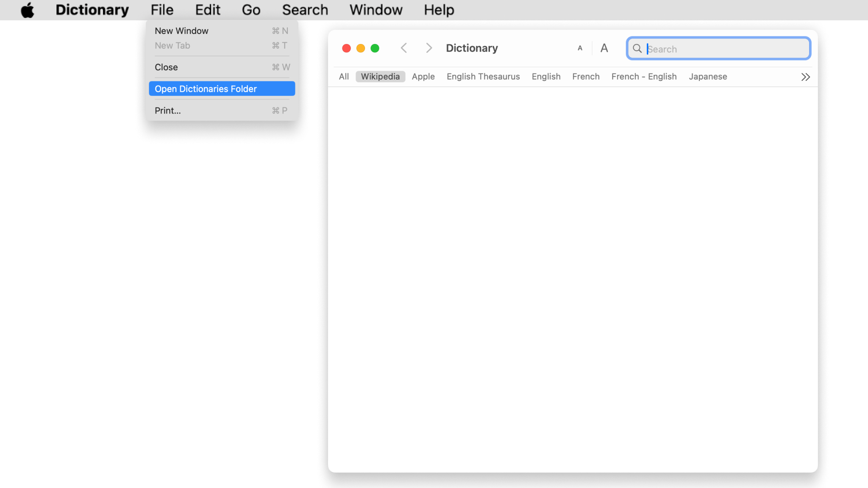Click the forward navigation arrow
The width and height of the screenshot is (868, 488).
click(429, 48)
